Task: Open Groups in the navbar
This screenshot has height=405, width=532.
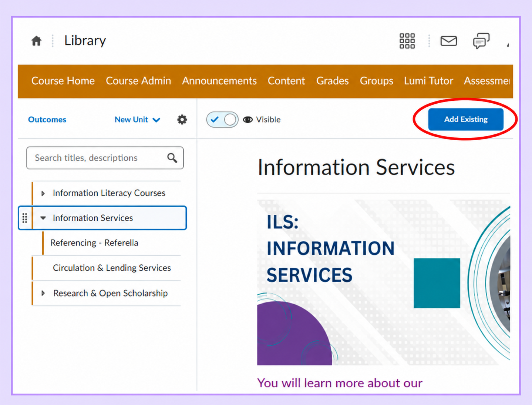Action: point(376,81)
